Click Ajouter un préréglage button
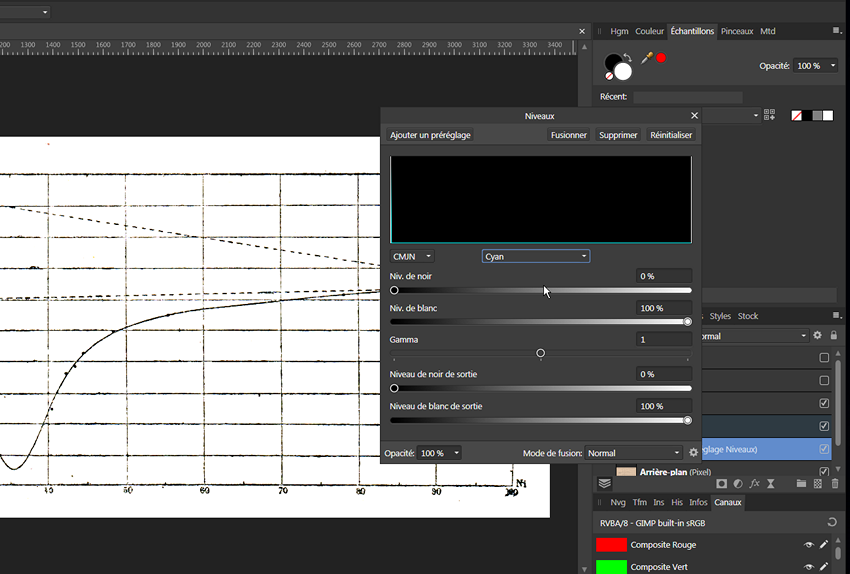 (430, 135)
